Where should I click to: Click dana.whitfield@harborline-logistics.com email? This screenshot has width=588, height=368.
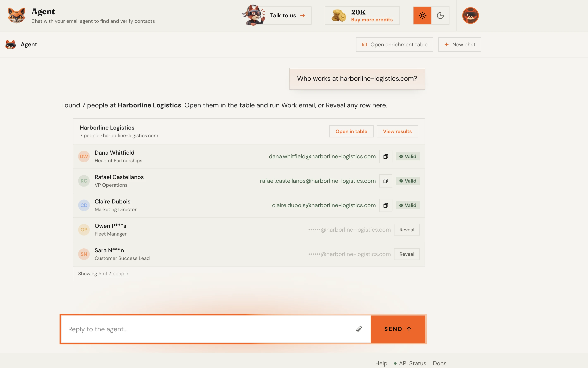coord(322,156)
